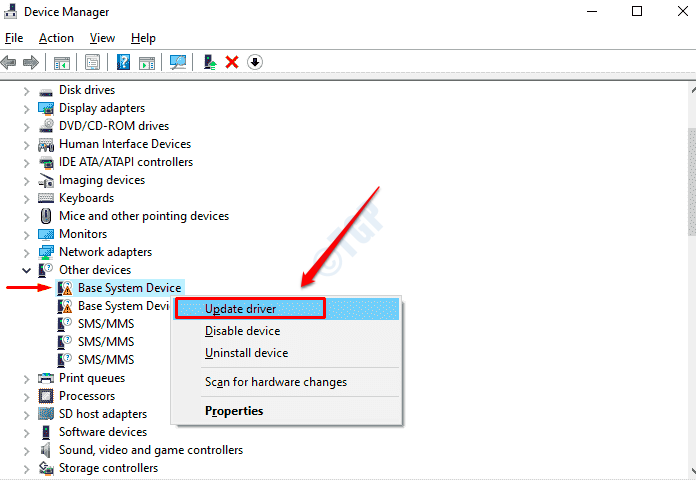Expand the Processors node
Image resolution: width=696 pixels, height=481 pixels.
[x=27, y=397]
